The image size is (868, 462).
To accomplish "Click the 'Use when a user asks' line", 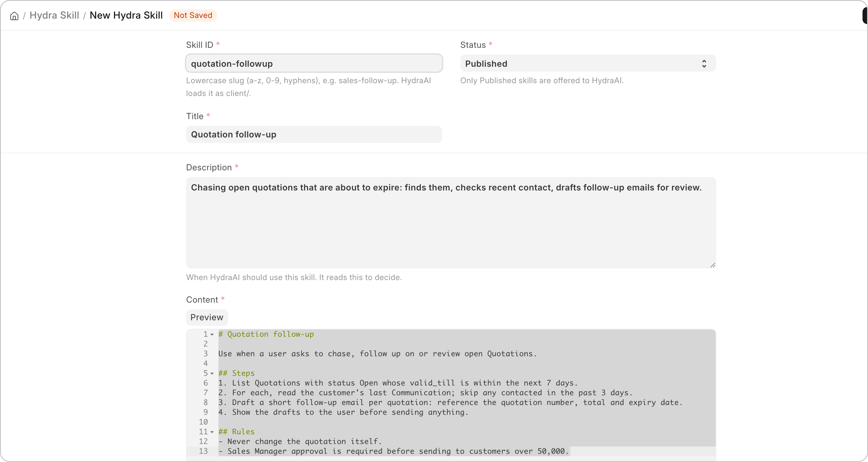I will click(x=377, y=354).
